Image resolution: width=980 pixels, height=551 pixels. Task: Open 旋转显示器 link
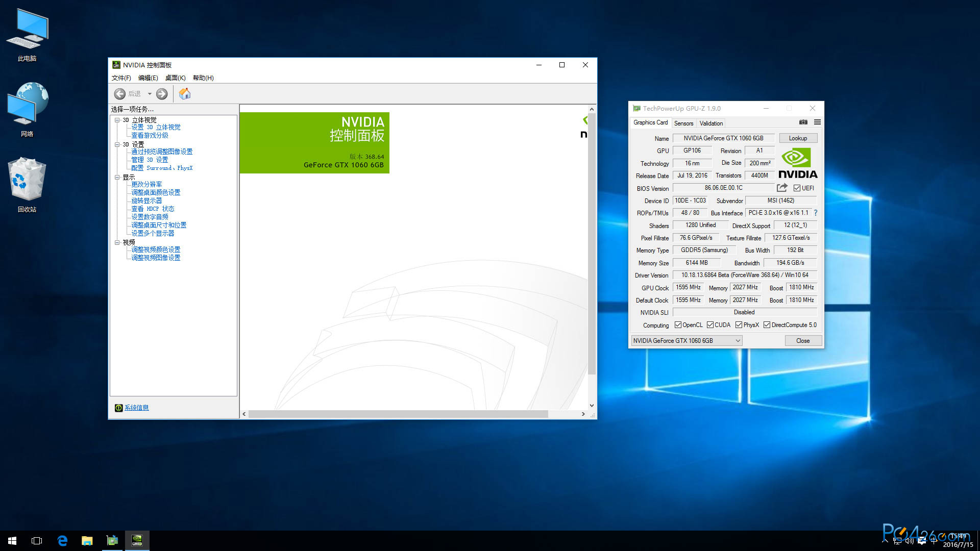[x=146, y=201]
